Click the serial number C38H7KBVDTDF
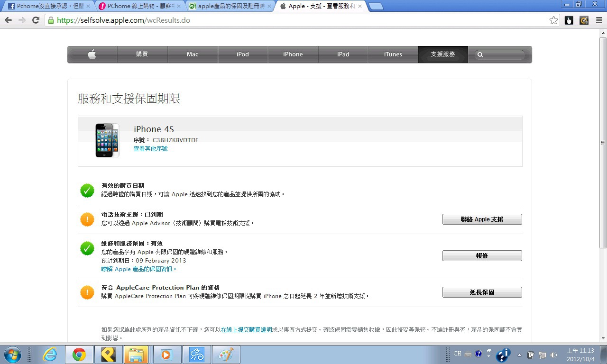This screenshot has width=607, height=364. click(175, 140)
